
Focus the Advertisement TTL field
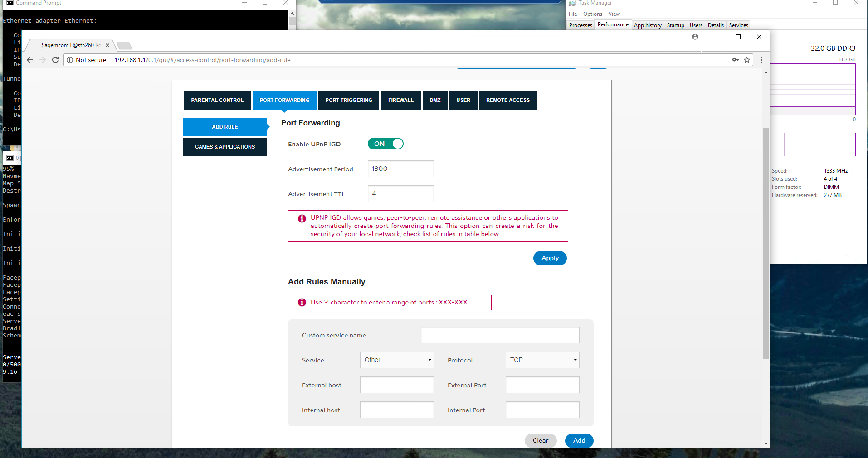tap(401, 194)
